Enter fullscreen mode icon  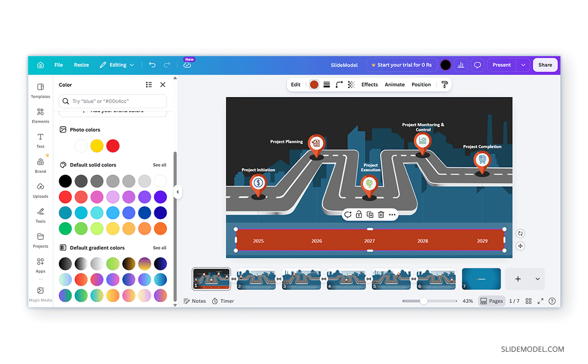point(540,301)
